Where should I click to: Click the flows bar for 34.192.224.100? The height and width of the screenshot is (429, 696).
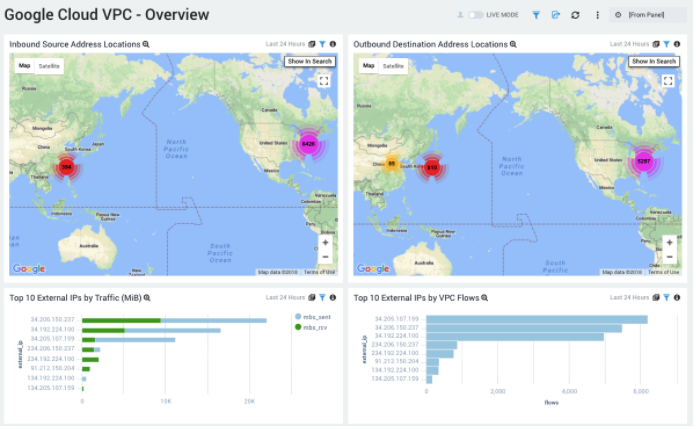515,337
